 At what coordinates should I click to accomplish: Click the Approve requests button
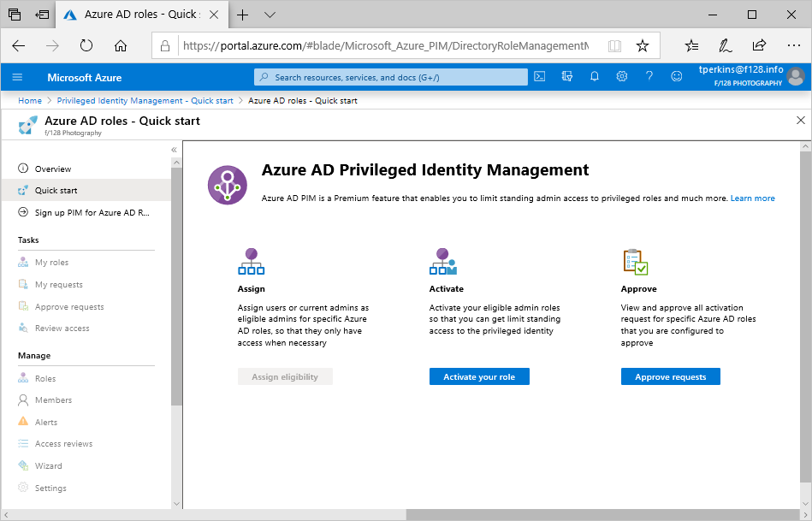pyautogui.click(x=670, y=376)
